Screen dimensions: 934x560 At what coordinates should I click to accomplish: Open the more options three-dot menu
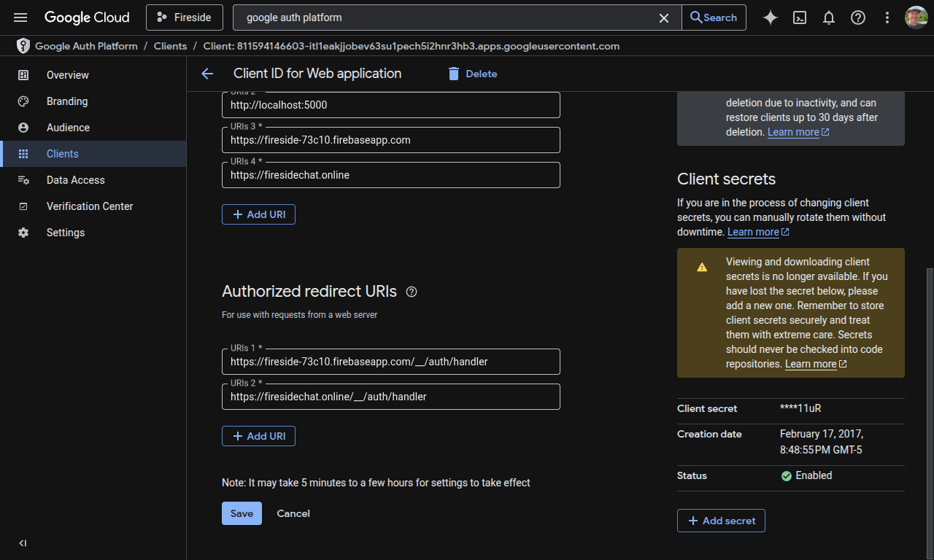point(887,17)
